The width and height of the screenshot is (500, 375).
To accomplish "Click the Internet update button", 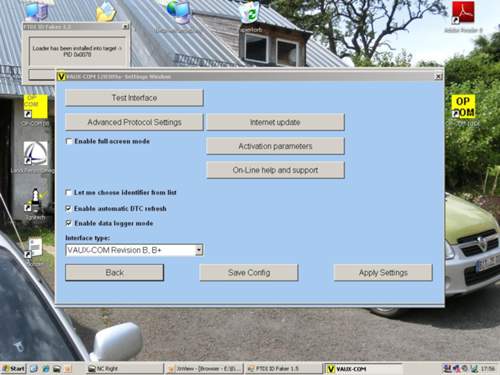I will (275, 122).
